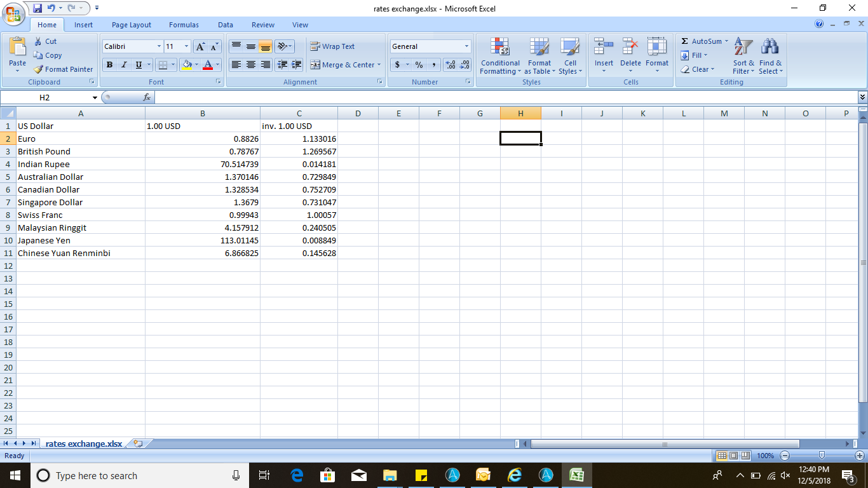Click the Find & Select binoculars icon
This screenshot has height=488, width=868.
pyautogui.click(x=770, y=47)
